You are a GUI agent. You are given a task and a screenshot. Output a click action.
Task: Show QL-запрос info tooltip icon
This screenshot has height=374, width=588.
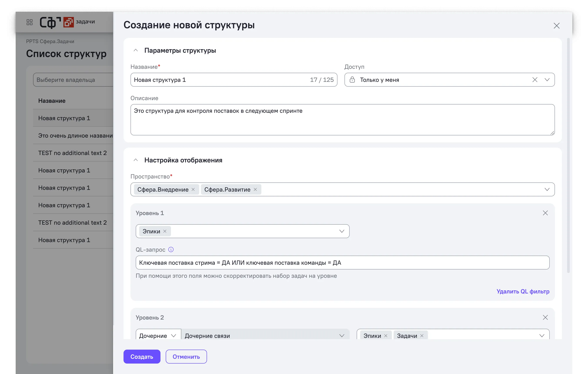click(171, 249)
